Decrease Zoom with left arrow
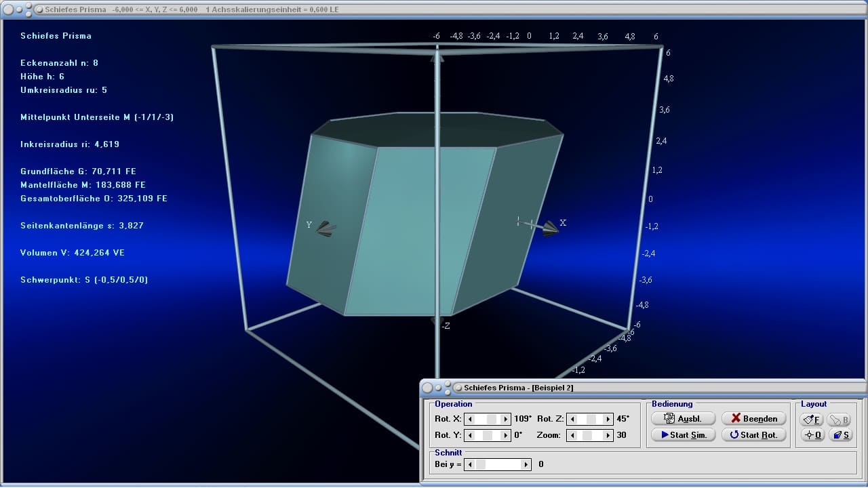The height and width of the screenshot is (488, 868). 572,435
